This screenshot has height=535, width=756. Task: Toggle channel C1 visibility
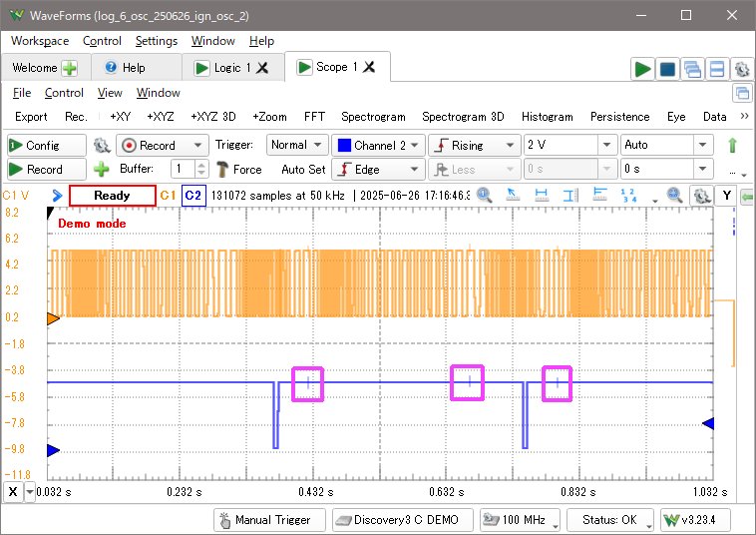(168, 196)
